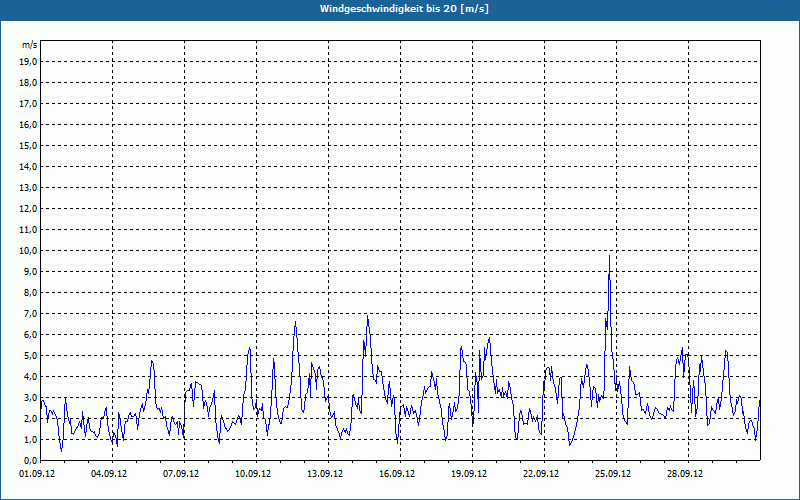Click the 19.09.12 date label
This screenshot has width=800, height=500.
point(468,473)
